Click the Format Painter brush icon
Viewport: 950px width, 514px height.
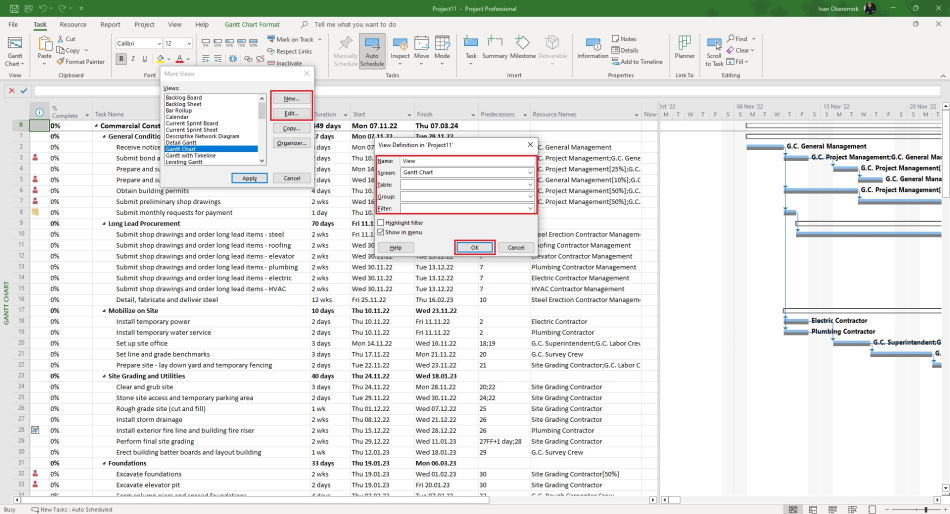coord(61,61)
